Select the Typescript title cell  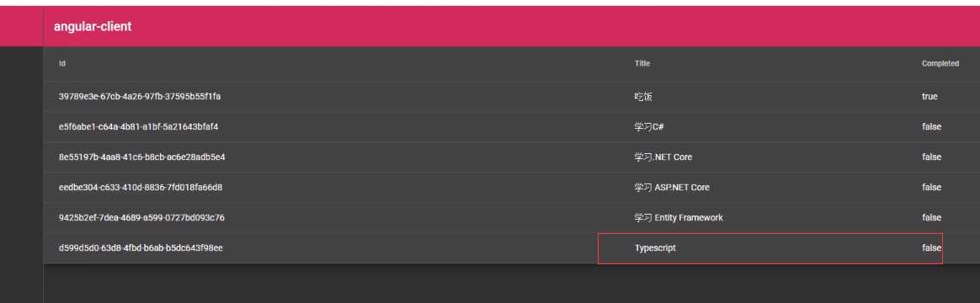pyautogui.click(x=655, y=248)
